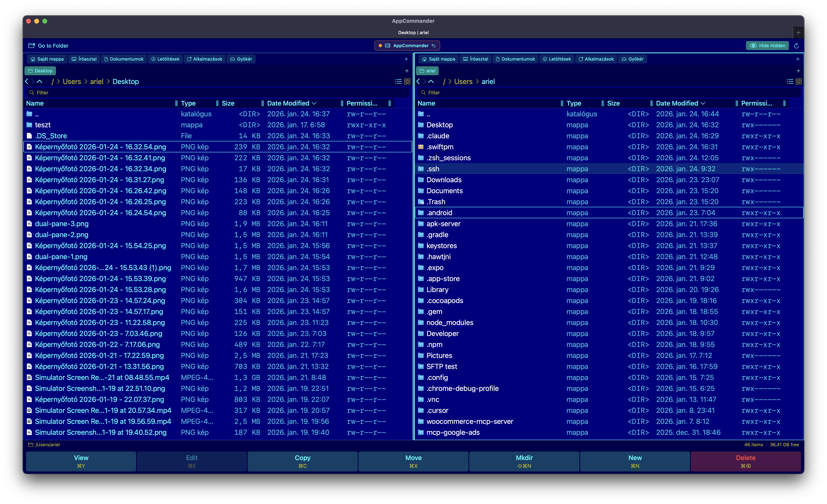Open the Letöltések bookmark in left pane
The image size is (827, 504).
tap(165, 59)
